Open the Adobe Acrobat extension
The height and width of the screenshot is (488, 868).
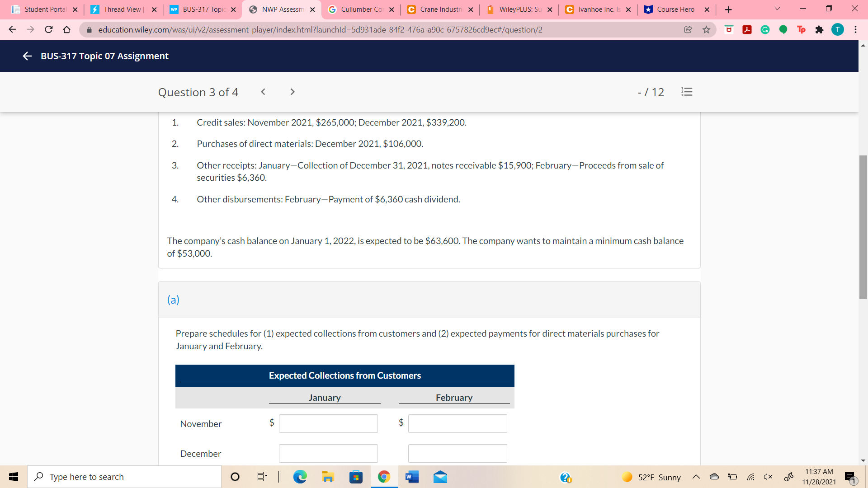[x=747, y=30]
